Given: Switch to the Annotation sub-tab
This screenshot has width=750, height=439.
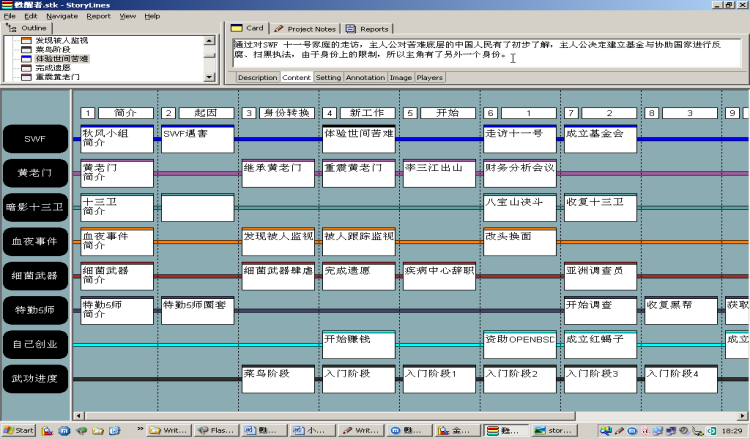Looking at the screenshot, I should (x=365, y=77).
